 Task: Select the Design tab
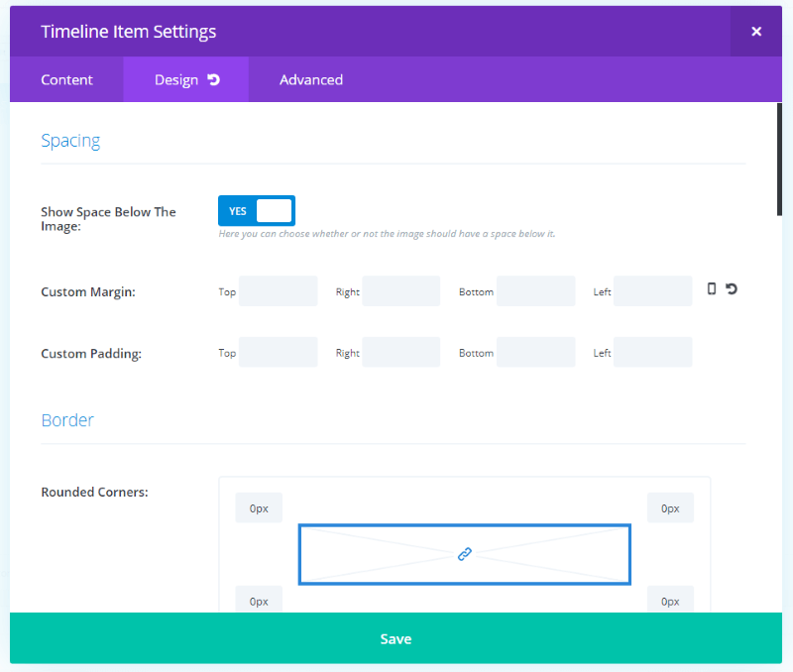click(185, 80)
